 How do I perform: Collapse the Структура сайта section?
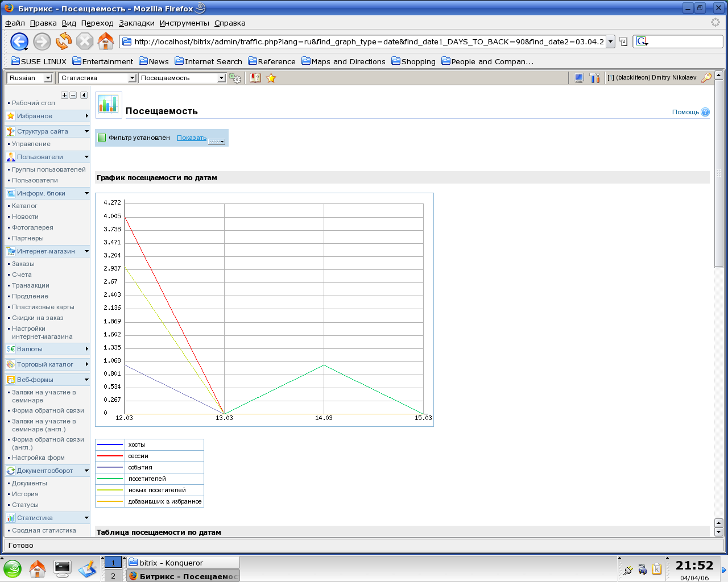click(x=47, y=131)
